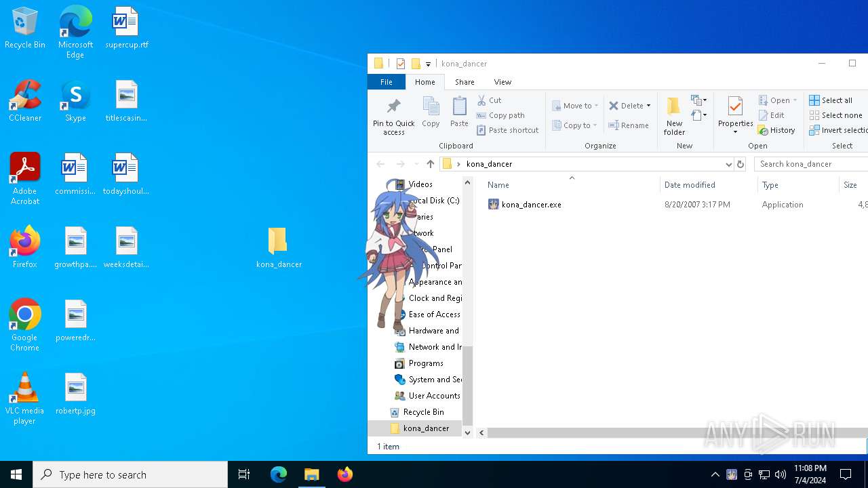The width and height of the screenshot is (868, 488).
Task: Open the Move to dropdown
Action: tap(575, 106)
